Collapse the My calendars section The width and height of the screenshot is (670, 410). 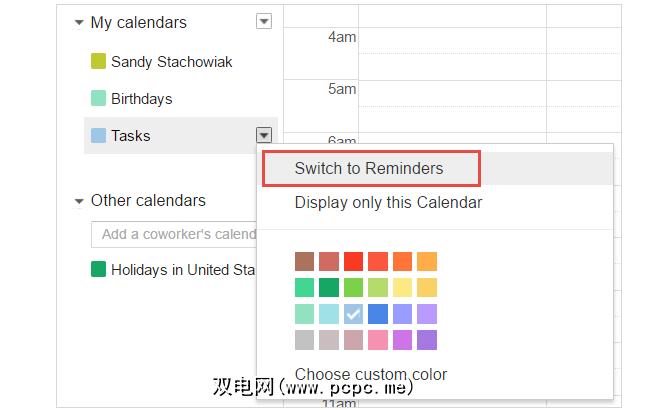(x=79, y=22)
